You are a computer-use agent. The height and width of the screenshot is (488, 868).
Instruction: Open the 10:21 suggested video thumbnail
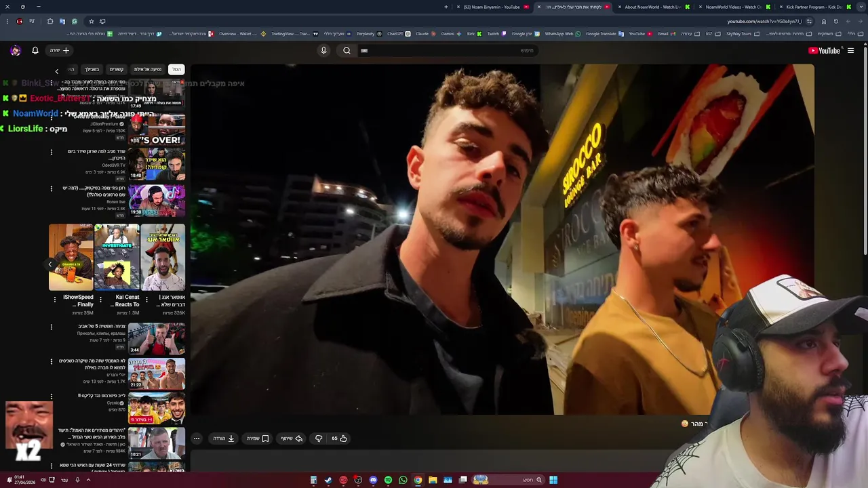coord(157,443)
